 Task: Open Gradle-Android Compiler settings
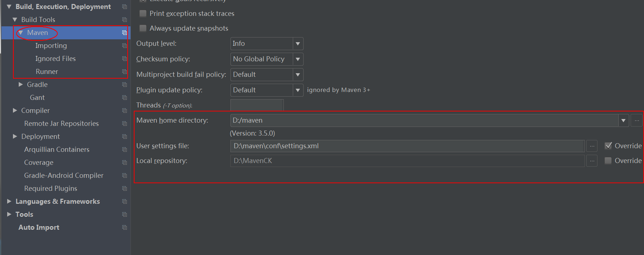tap(64, 176)
